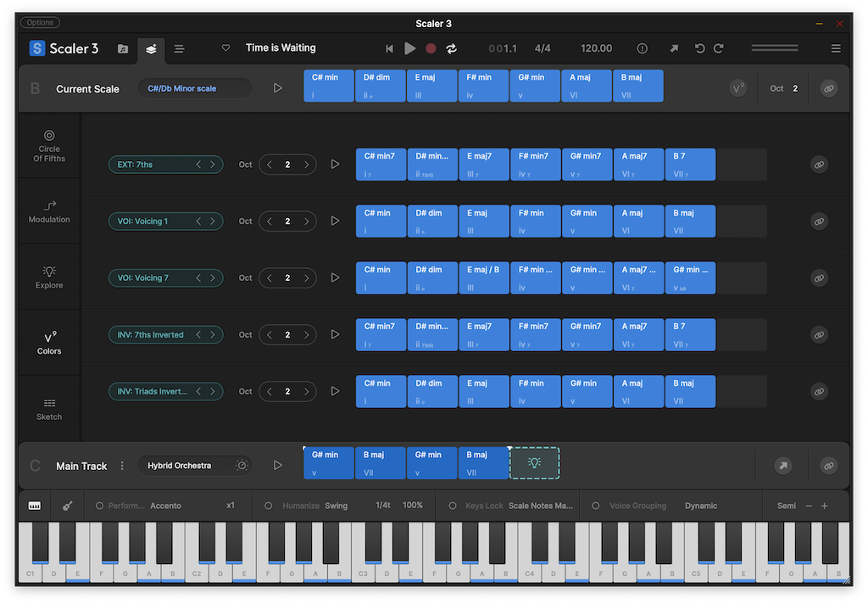
Task: Open the browser folder icon in the header
Action: [x=123, y=48]
